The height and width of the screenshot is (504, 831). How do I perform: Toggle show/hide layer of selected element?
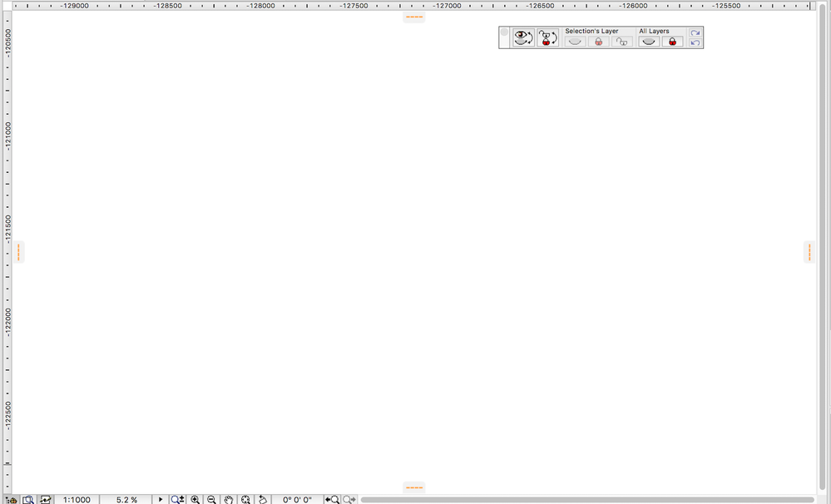click(523, 37)
